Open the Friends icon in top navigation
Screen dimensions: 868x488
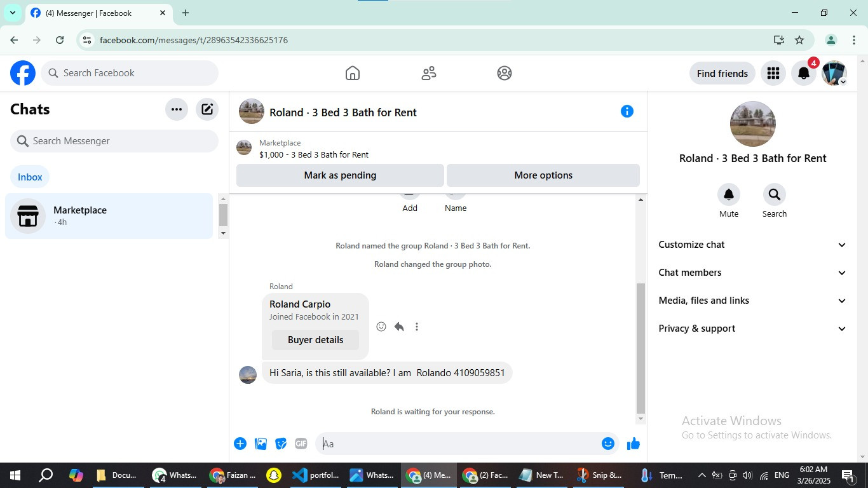point(429,73)
